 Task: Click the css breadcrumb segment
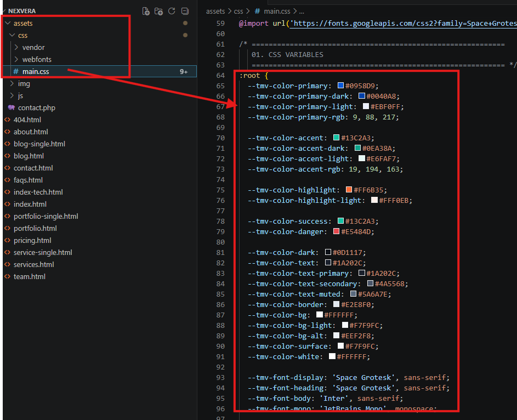[x=238, y=11]
